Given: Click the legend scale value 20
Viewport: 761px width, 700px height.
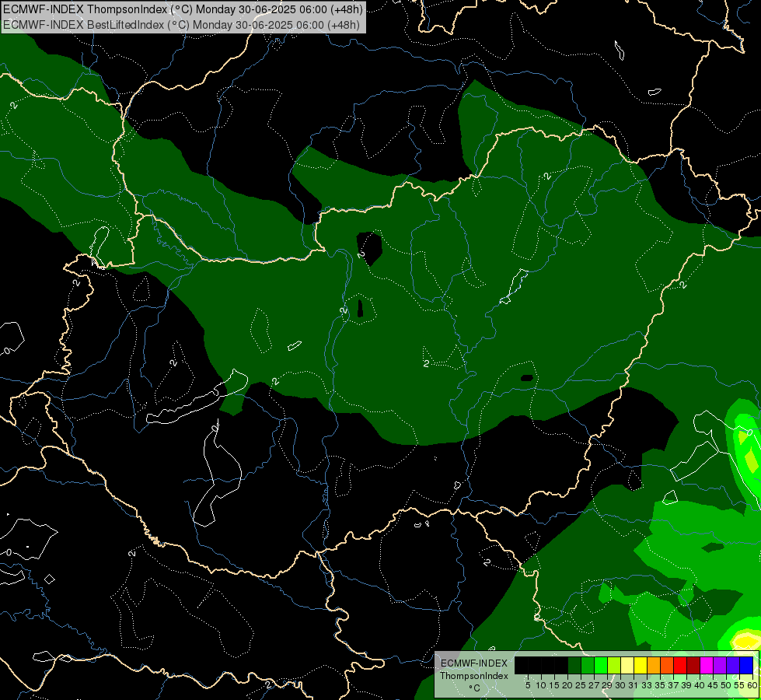Looking at the screenshot, I should pyautogui.click(x=567, y=685).
